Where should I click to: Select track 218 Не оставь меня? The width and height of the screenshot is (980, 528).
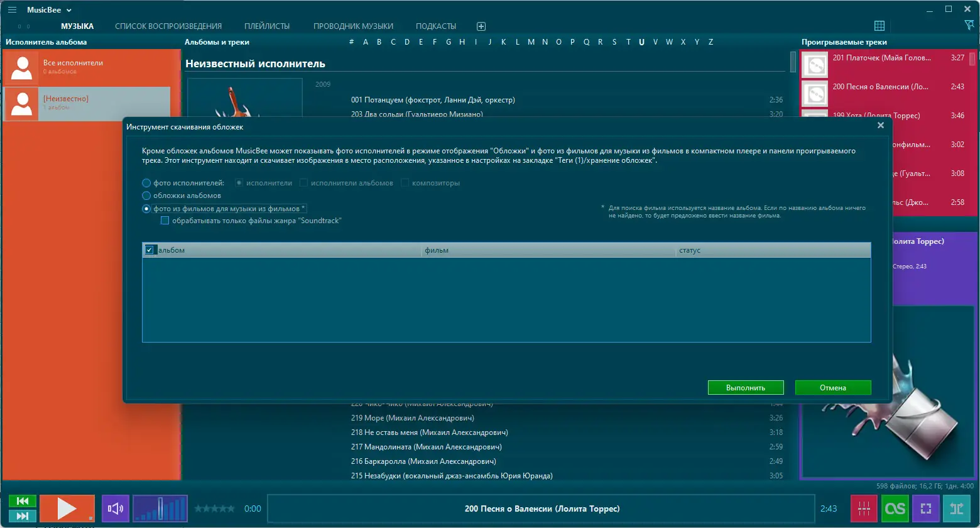coord(430,432)
